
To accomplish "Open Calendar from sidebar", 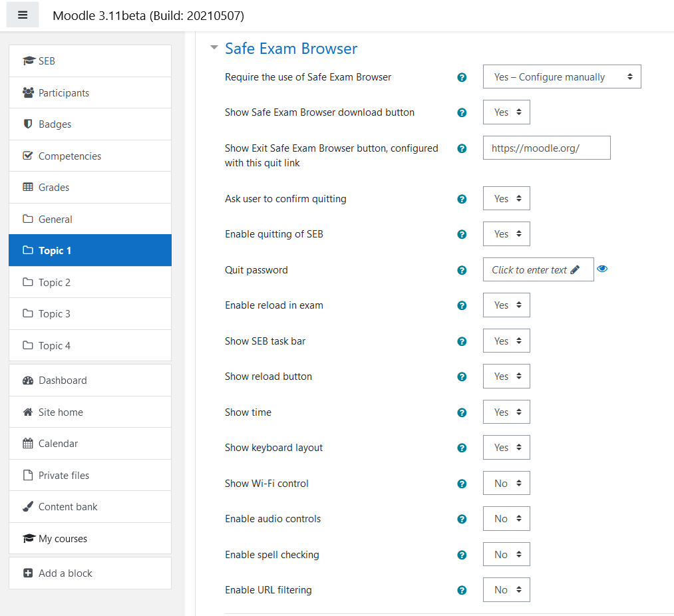I will click(x=90, y=444).
